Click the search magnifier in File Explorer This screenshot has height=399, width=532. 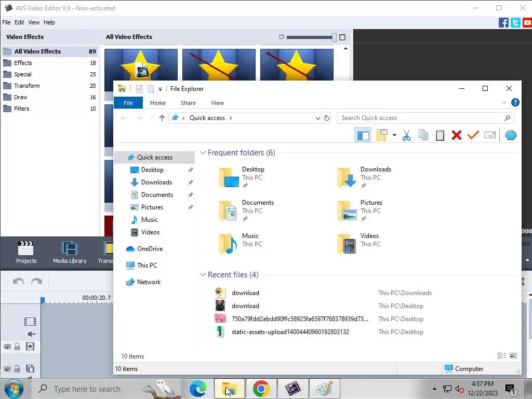click(507, 118)
